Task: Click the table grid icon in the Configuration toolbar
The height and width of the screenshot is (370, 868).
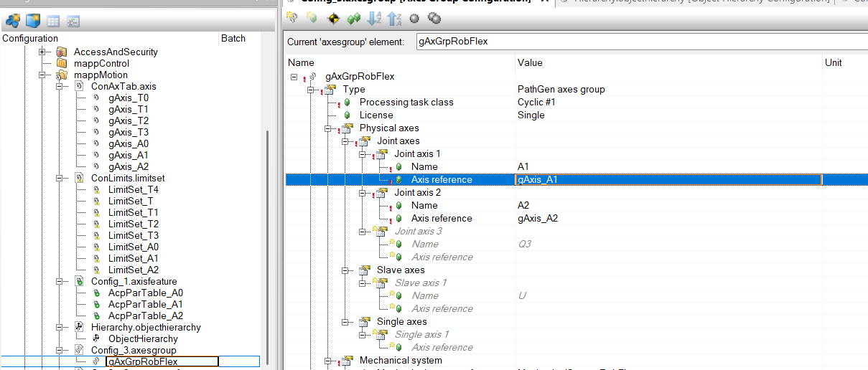Action: 53,20
